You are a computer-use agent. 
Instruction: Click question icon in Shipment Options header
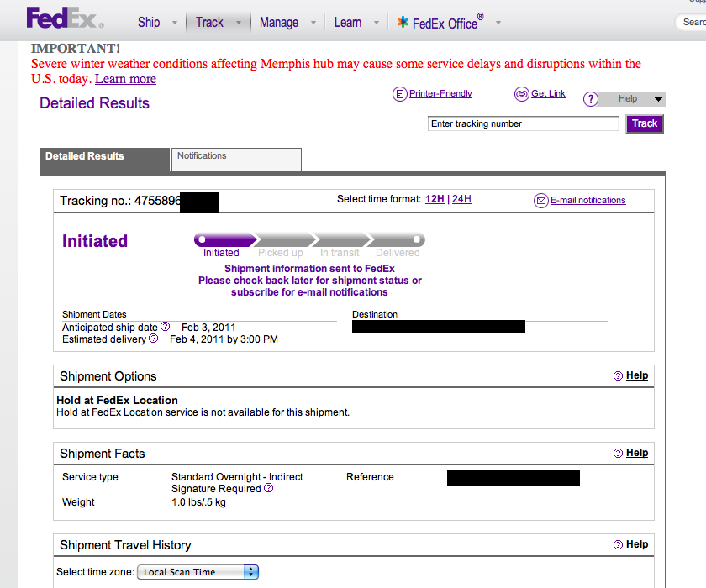[x=619, y=376]
